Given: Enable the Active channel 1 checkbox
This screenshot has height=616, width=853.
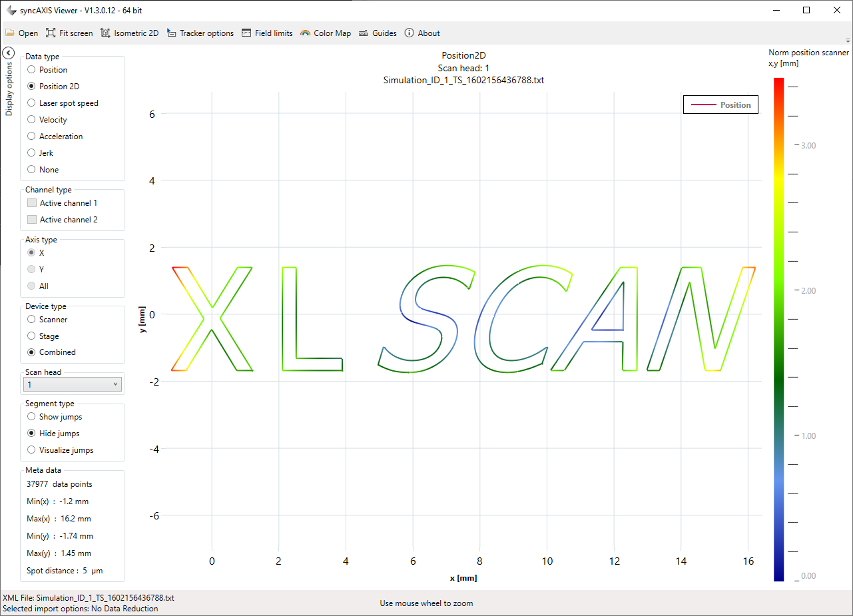Looking at the screenshot, I should tap(31, 203).
